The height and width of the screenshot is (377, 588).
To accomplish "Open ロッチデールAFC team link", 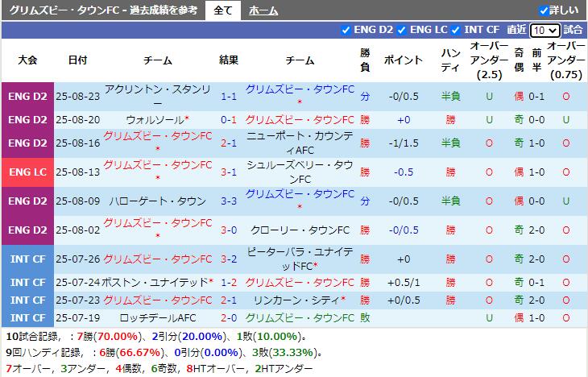I will click(x=158, y=317).
